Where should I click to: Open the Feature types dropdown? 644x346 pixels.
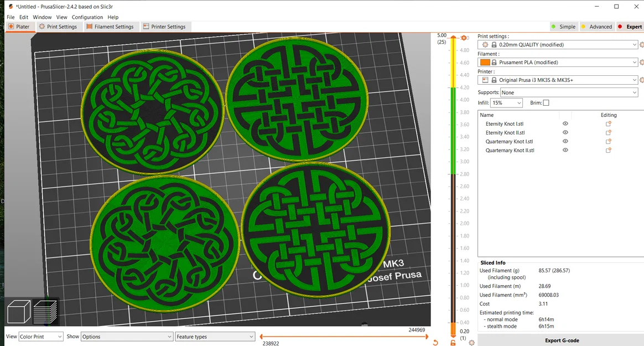click(x=215, y=337)
